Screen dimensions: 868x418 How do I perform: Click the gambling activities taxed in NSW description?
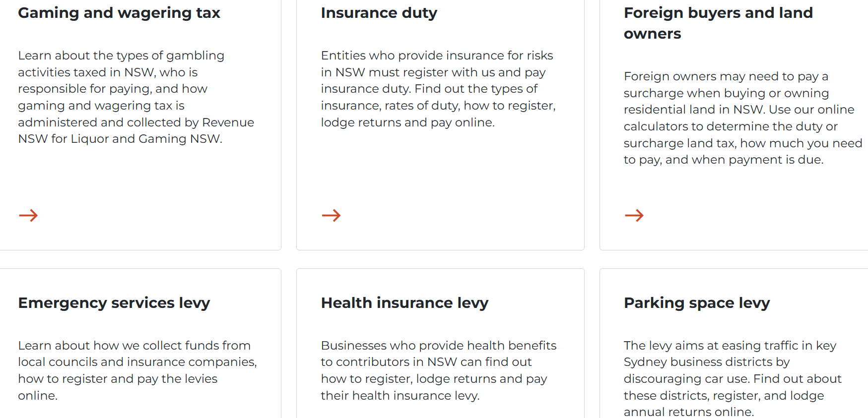(x=136, y=97)
